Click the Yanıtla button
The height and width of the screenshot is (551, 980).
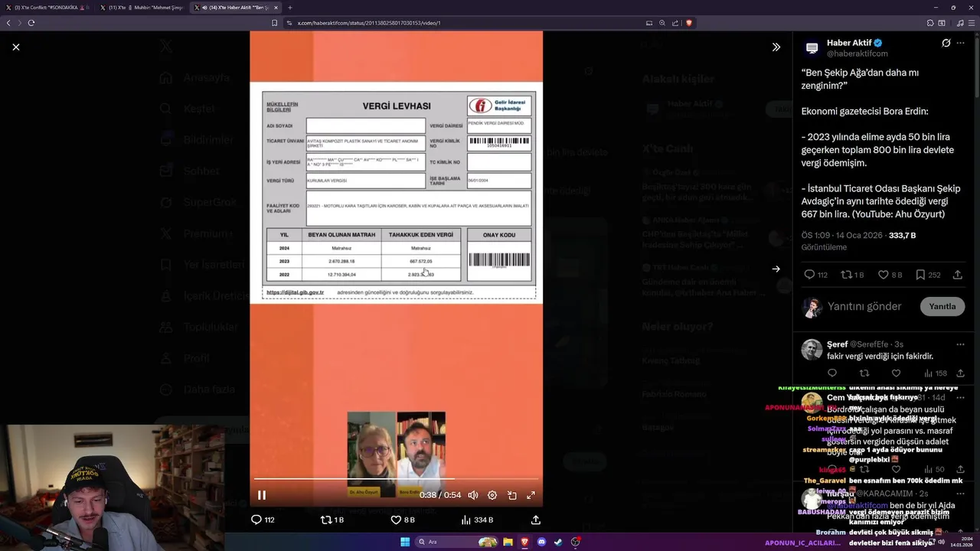pyautogui.click(x=942, y=306)
